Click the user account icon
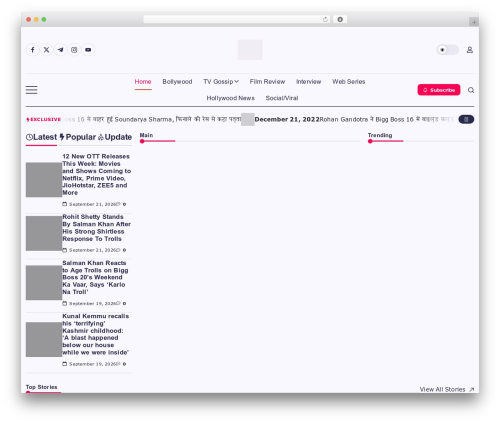Screen dimensions: 500x423 tap(470, 50)
